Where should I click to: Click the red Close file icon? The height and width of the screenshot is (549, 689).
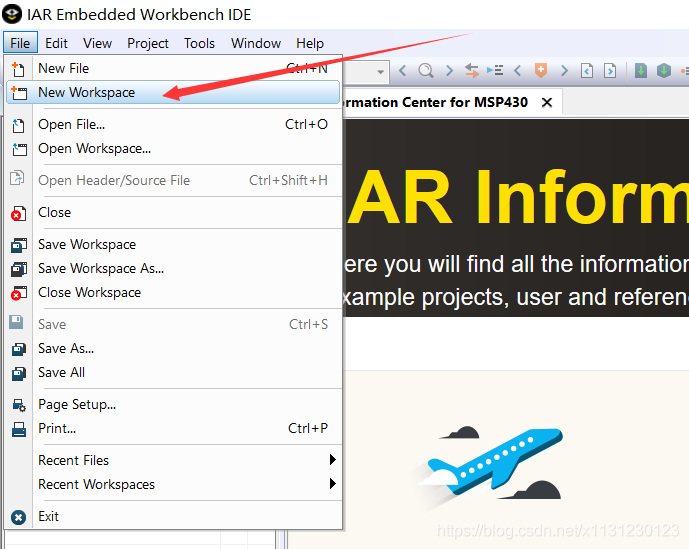18,213
